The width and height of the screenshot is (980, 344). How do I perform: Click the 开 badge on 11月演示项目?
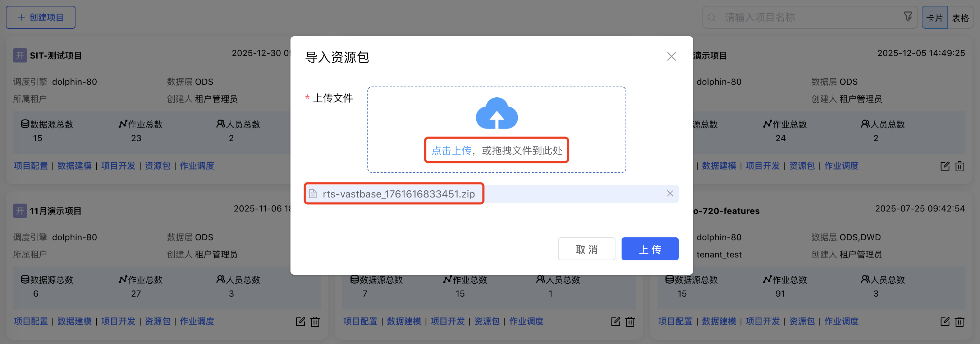(20, 211)
